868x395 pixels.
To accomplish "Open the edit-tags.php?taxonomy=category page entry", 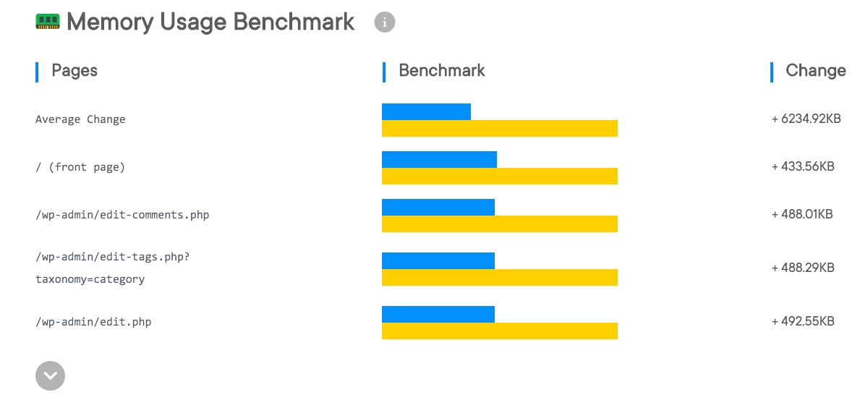I will point(112,267).
